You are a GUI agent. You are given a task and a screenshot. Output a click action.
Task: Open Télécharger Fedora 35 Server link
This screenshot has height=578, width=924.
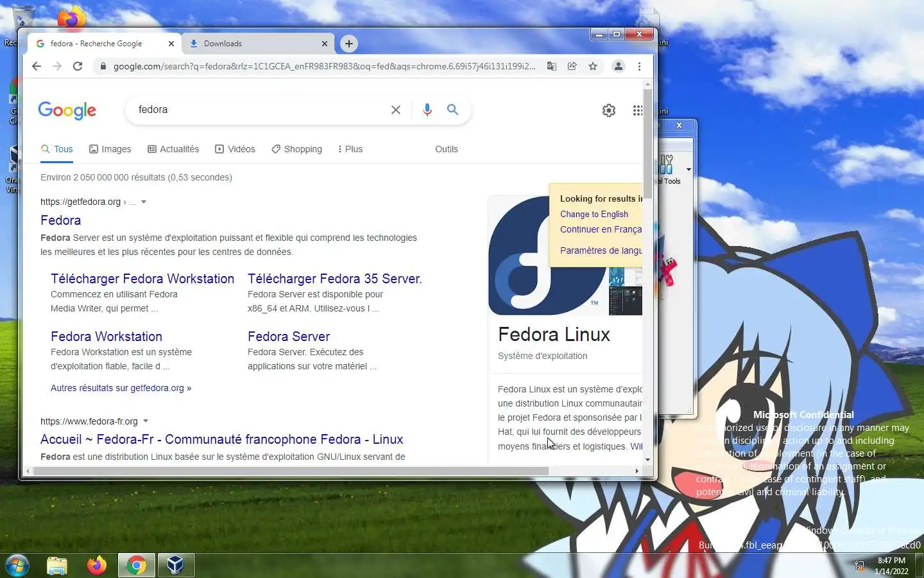pyautogui.click(x=335, y=279)
